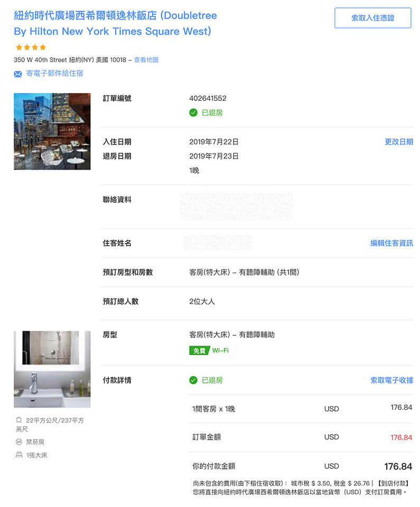Click the green 免費 Wi-Fi badge
420x507 pixels.
pos(209,351)
